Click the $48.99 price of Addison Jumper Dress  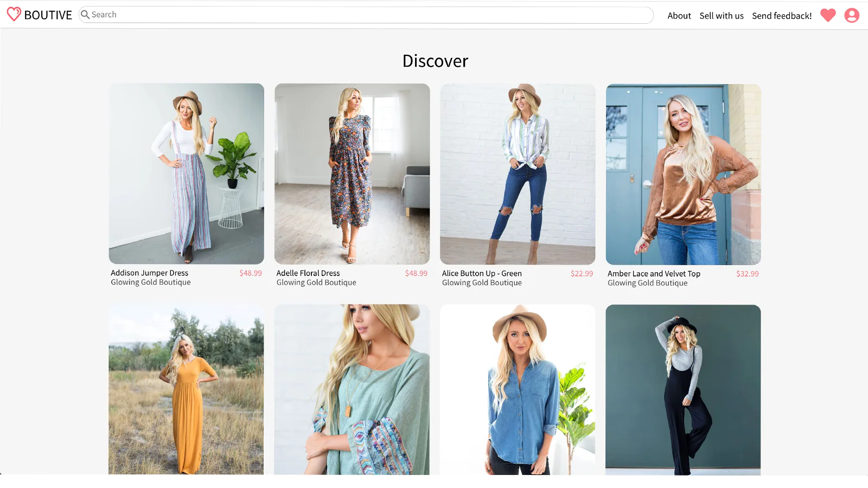[251, 273]
